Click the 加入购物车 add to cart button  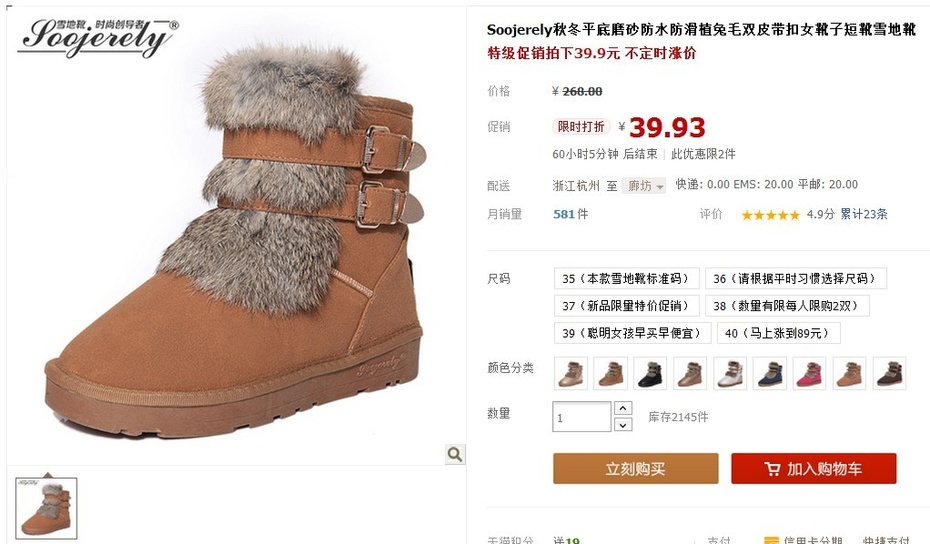coord(813,469)
